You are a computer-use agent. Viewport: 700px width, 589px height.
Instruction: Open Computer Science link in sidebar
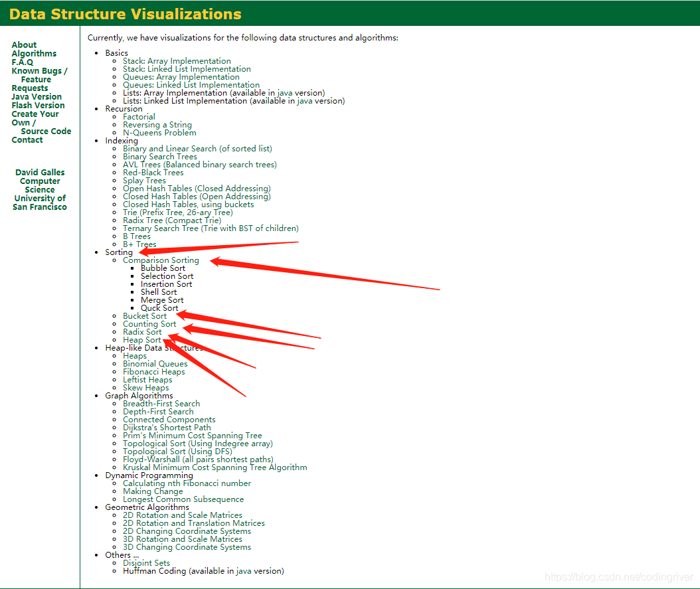(x=40, y=185)
